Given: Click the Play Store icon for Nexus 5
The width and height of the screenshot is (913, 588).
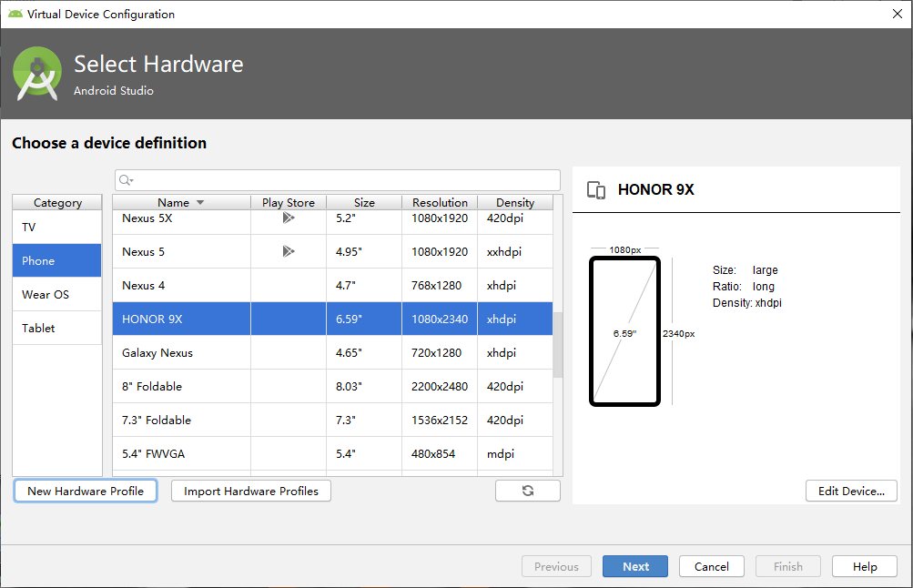Looking at the screenshot, I should [x=289, y=251].
